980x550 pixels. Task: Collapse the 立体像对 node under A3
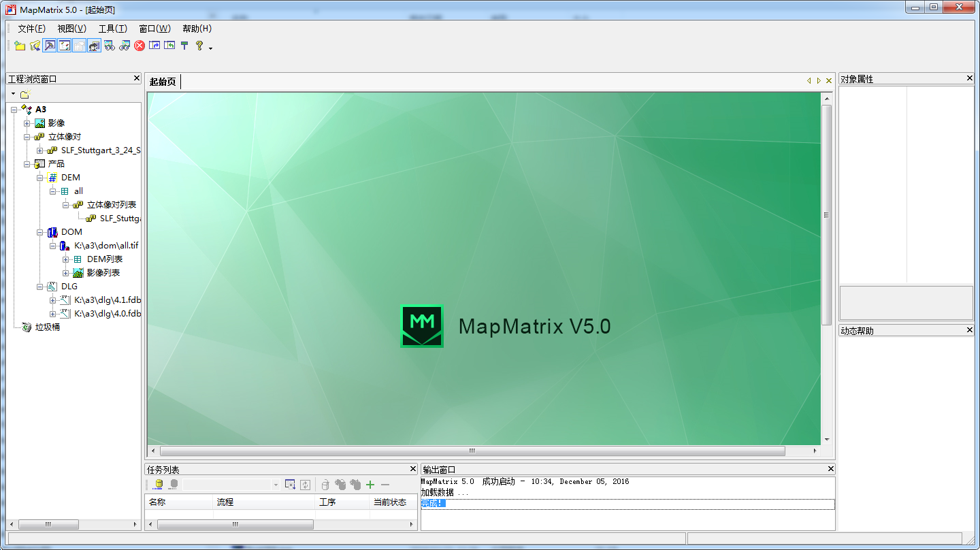[x=27, y=137]
